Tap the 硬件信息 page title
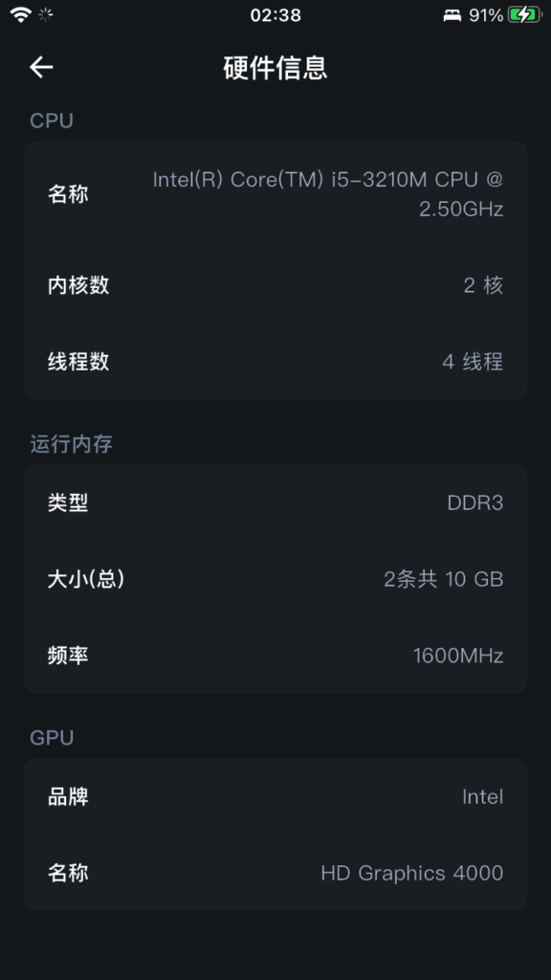The width and height of the screenshot is (551, 980). (x=275, y=68)
